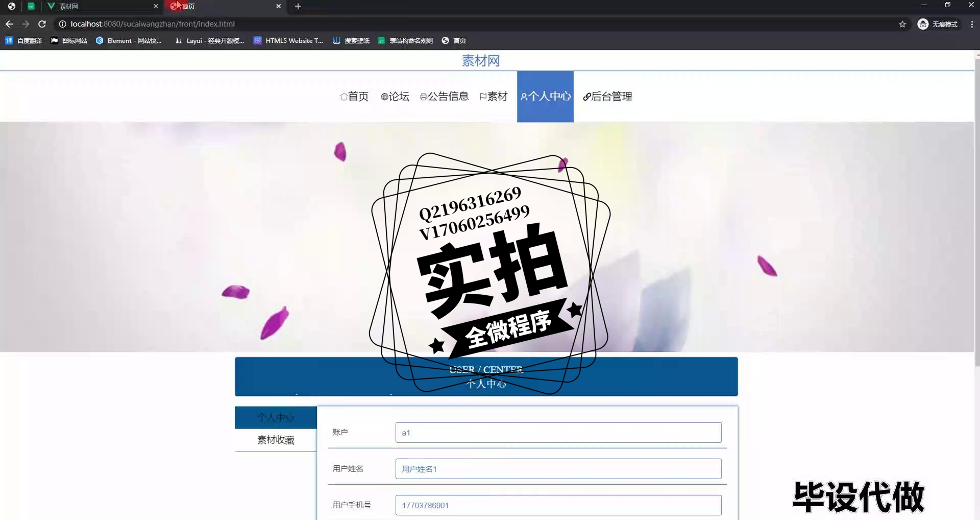This screenshot has height=520, width=980.
Task: Open the 图标网站 bookmark
Action: point(69,40)
